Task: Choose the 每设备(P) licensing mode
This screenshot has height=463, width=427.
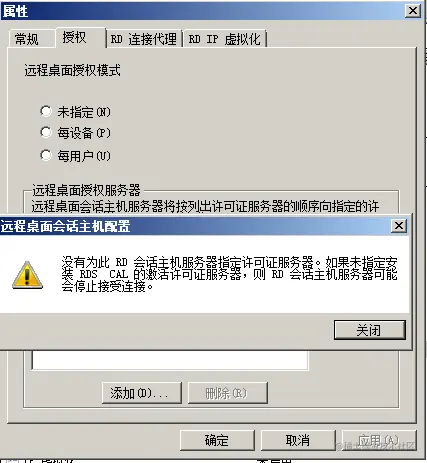Action: [x=46, y=132]
